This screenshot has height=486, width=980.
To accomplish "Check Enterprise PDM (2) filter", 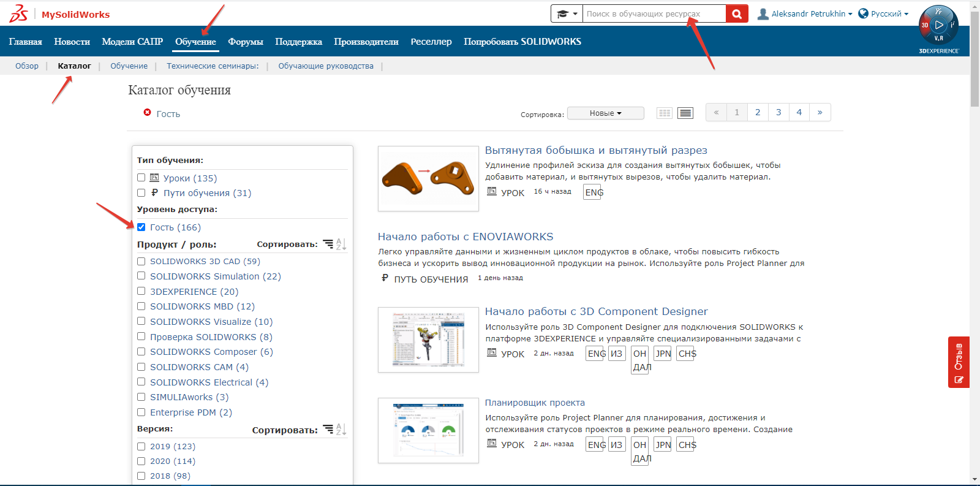I will click(141, 412).
